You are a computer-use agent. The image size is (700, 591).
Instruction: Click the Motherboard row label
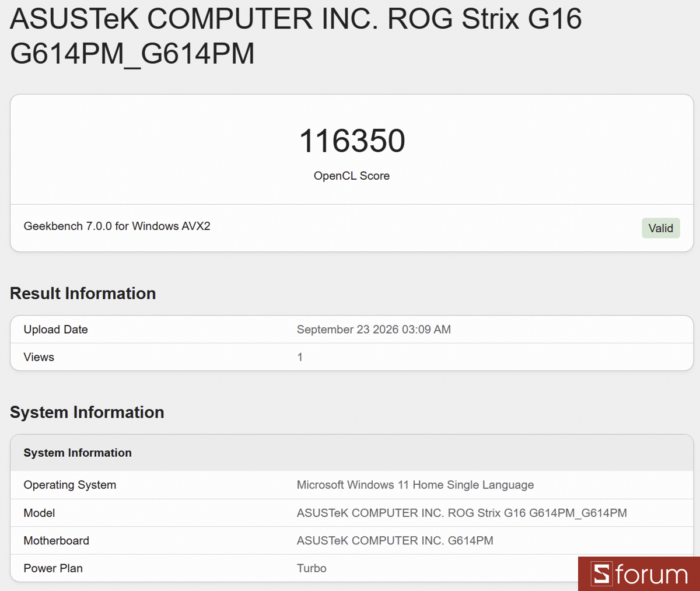[x=57, y=541]
